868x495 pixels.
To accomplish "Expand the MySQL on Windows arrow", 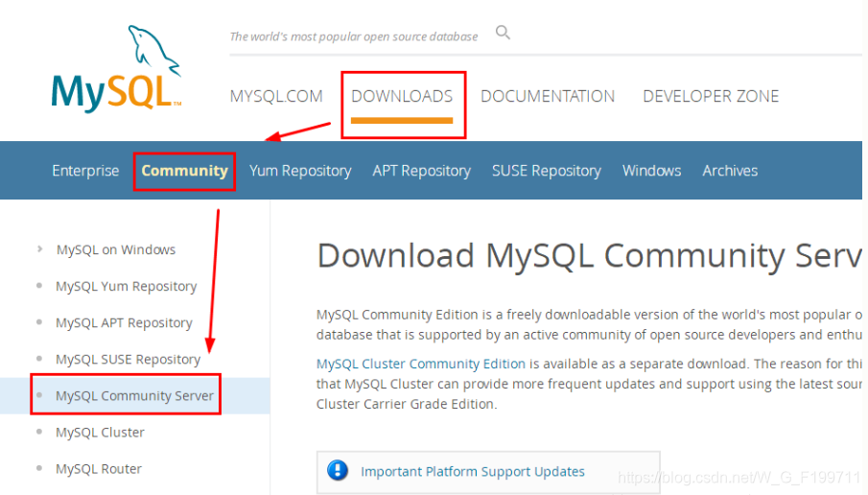I will (x=40, y=249).
